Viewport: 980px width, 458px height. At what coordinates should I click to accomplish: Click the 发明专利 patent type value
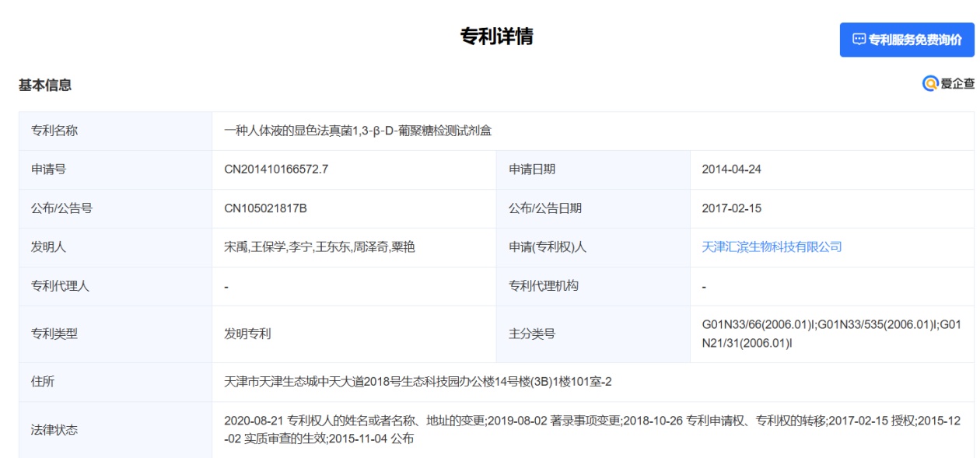click(x=247, y=334)
